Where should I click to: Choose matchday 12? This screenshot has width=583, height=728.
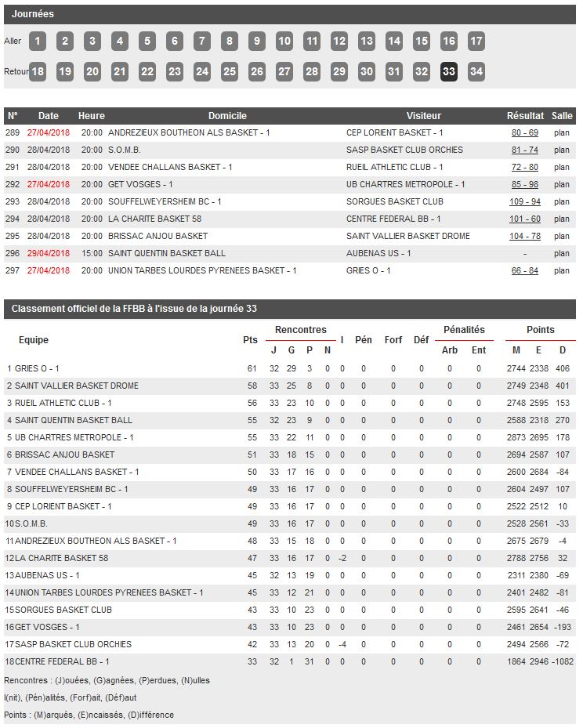point(339,42)
